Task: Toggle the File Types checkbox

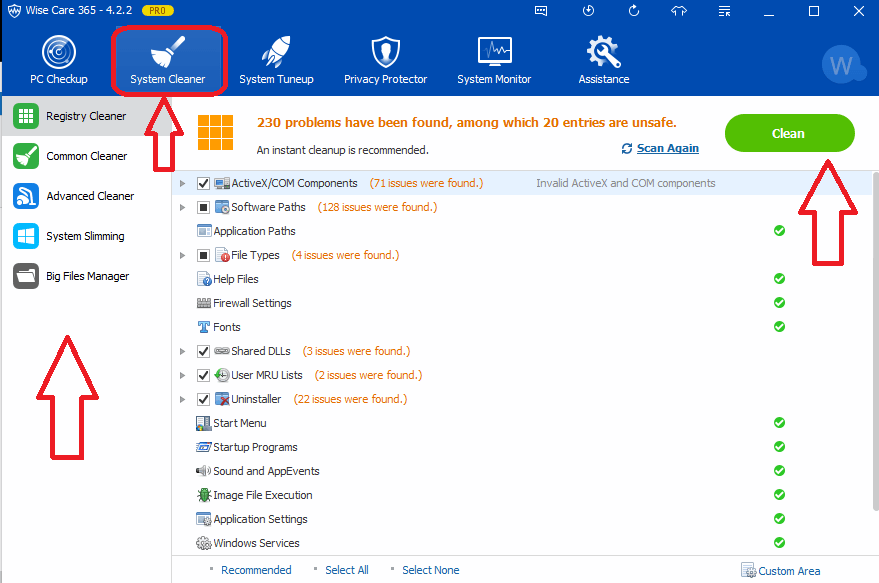Action: 203,256
